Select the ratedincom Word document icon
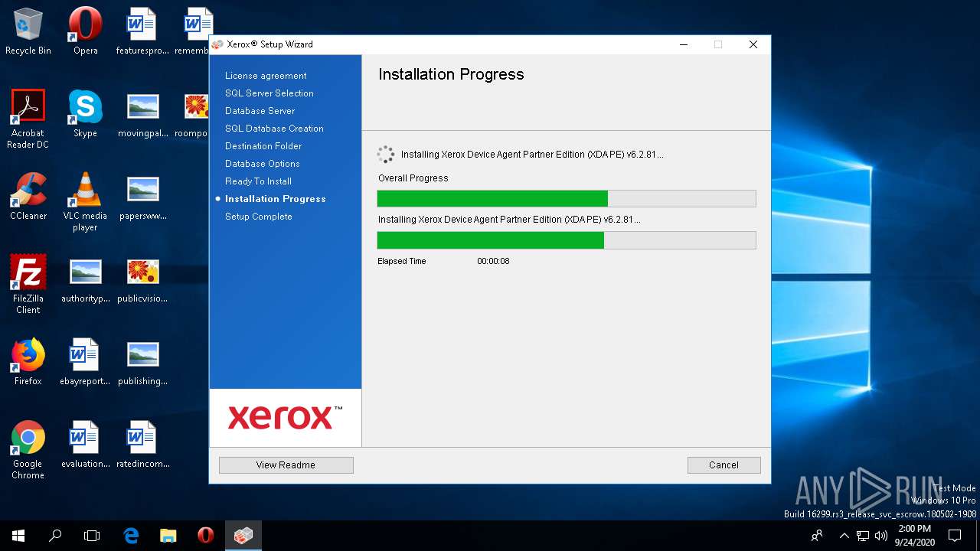 (142, 445)
